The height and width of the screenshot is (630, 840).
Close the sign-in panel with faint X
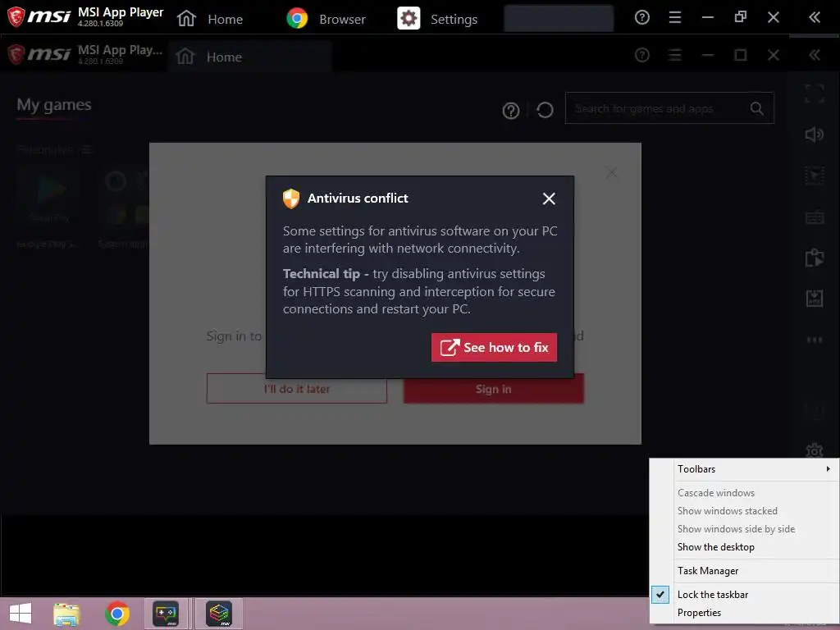611,172
